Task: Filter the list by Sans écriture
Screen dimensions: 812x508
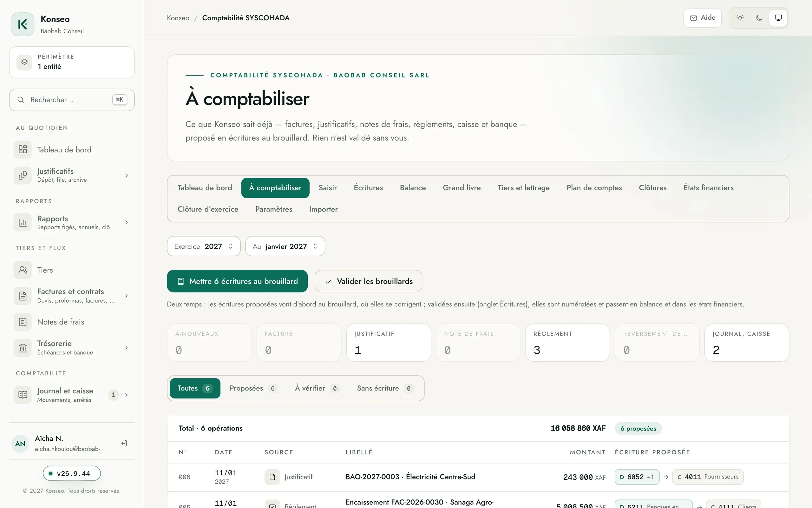Action: [x=385, y=388]
